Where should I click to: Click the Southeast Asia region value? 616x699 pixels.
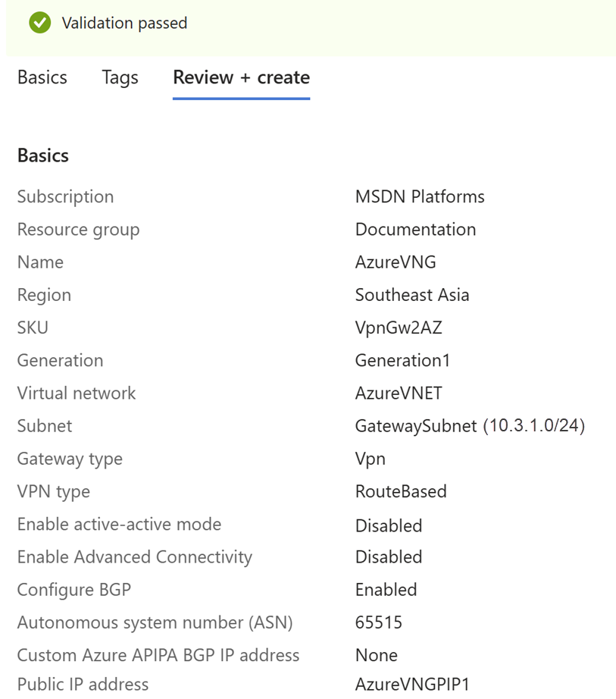click(x=412, y=295)
